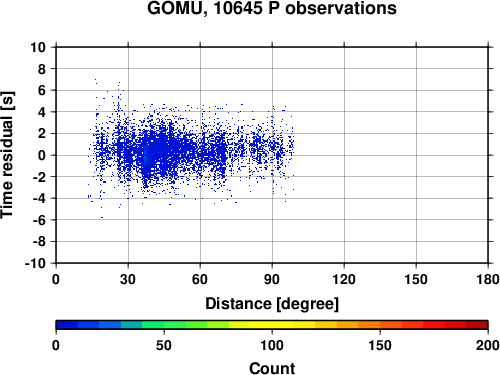
Task: Click x-axis tick label "180"
Action: (488, 279)
